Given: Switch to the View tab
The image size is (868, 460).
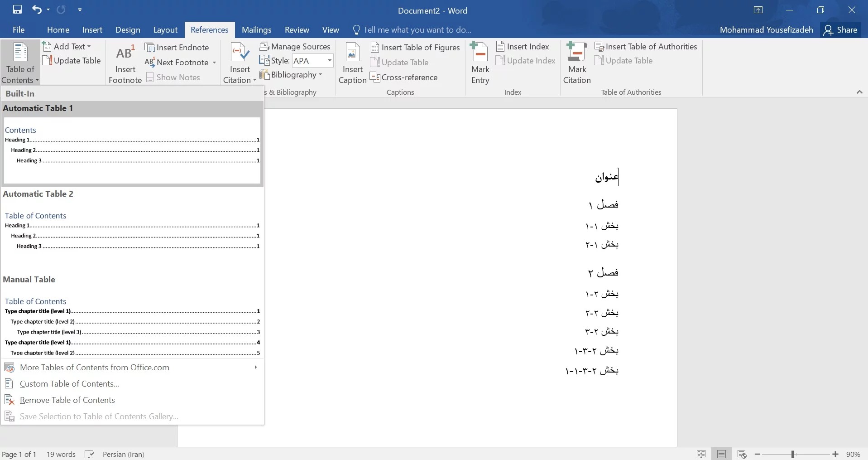Looking at the screenshot, I should click(331, 29).
